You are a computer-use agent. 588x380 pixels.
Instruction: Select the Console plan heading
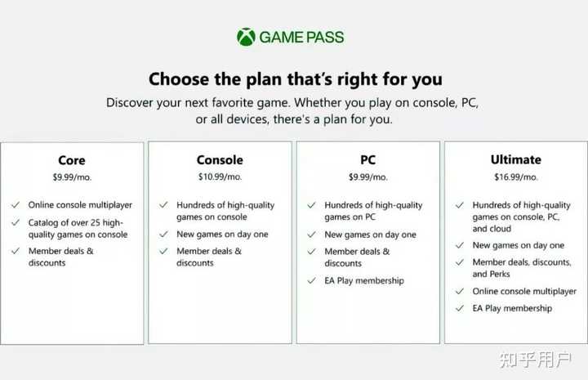click(x=220, y=160)
